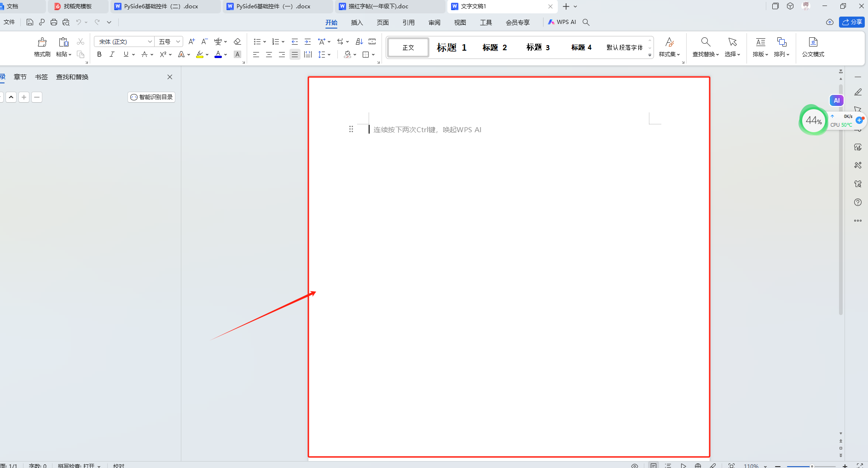868x468 pixels.
Task: Click the Print icon in quick access toolbar
Action: click(x=54, y=22)
